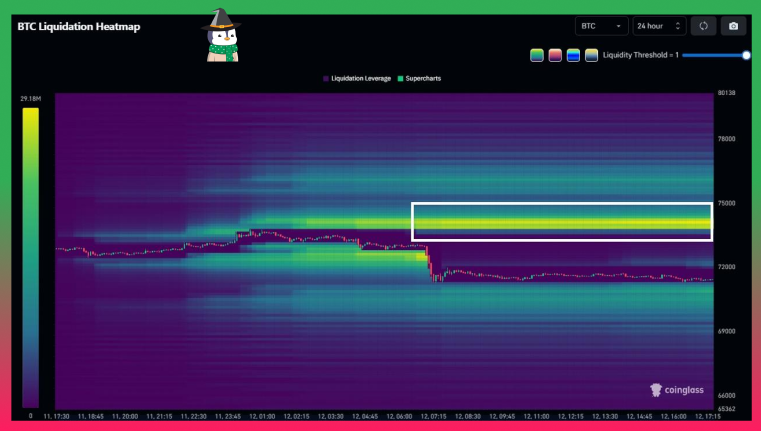Open the BTC coin dropdown
This screenshot has width=761, height=431.
pyautogui.click(x=601, y=26)
